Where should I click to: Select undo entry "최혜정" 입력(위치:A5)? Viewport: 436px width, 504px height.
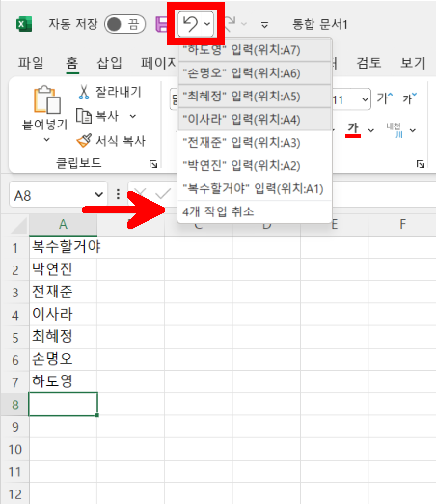(255, 97)
